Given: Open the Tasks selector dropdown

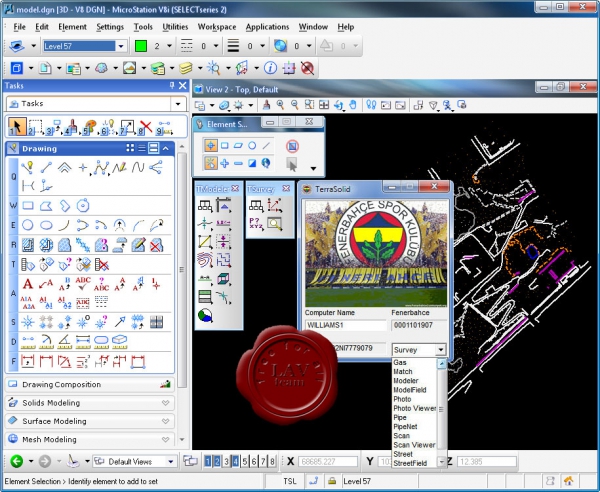Looking at the screenshot, I should (178, 104).
